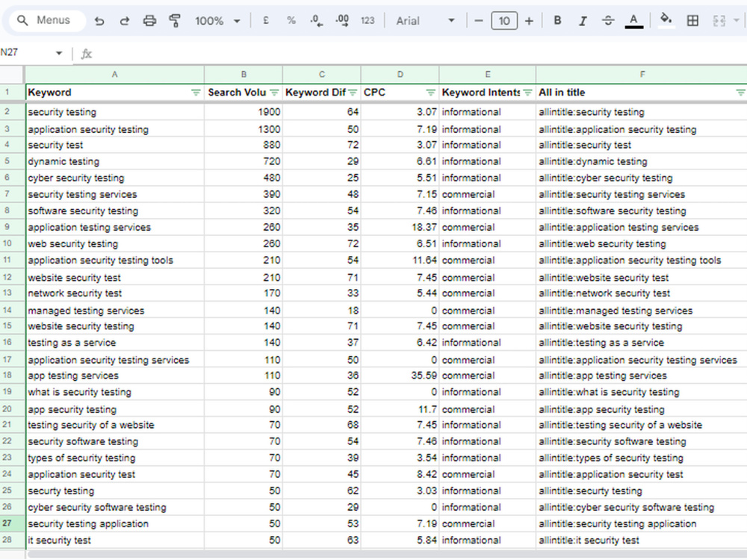The height and width of the screenshot is (560, 747).
Task: Open the text color picker
Action: click(633, 21)
